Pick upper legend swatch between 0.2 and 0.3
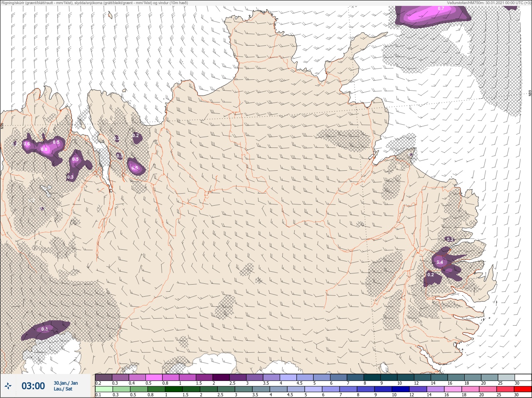 point(103,377)
